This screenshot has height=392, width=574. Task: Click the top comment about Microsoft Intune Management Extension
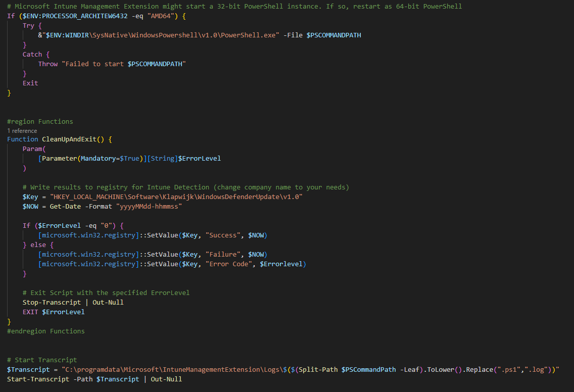click(234, 6)
